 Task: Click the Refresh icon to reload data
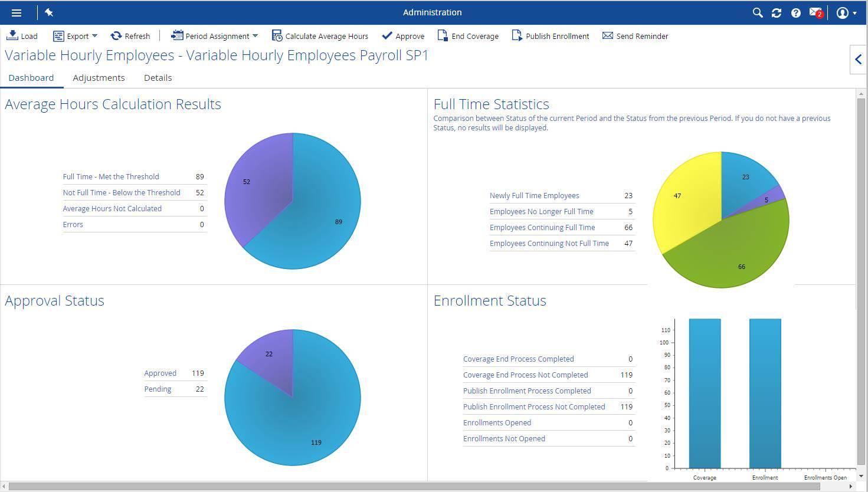(130, 36)
